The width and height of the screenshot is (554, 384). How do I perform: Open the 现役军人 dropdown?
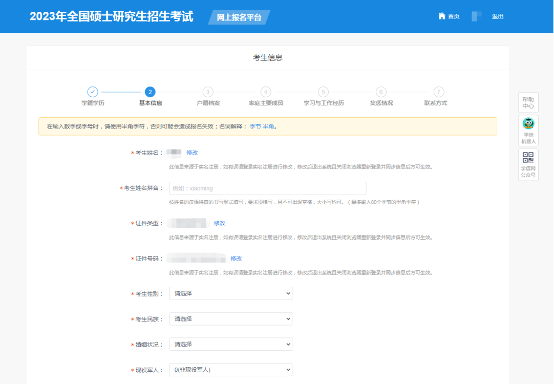tap(231, 370)
